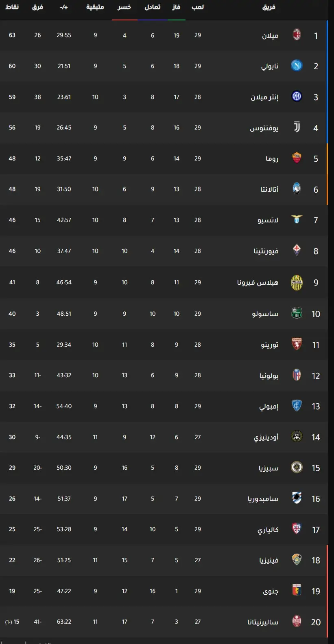The image size is (334, 644).
Task: Sort by the نقاط points column header
Action: (x=12, y=7)
